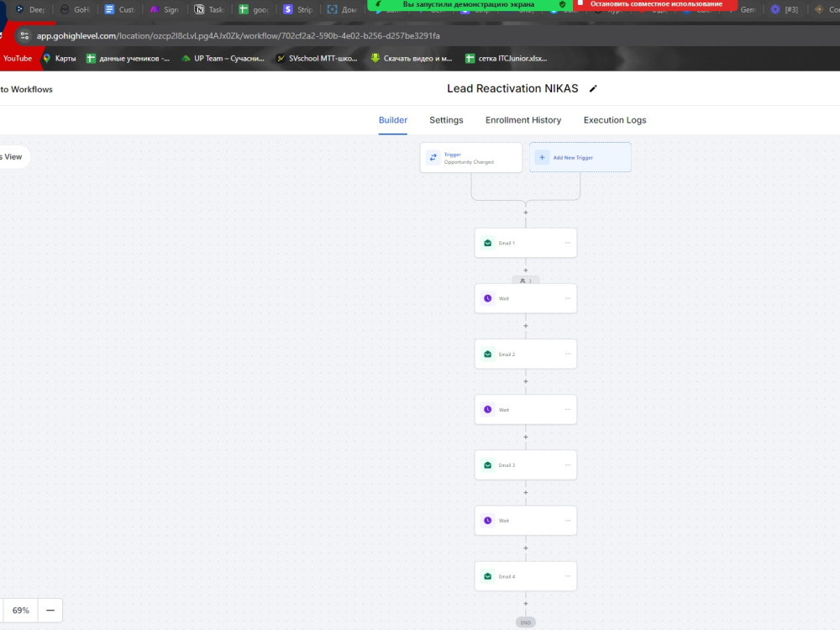Click the View button on the left
840x630 pixels.
(13, 157)
